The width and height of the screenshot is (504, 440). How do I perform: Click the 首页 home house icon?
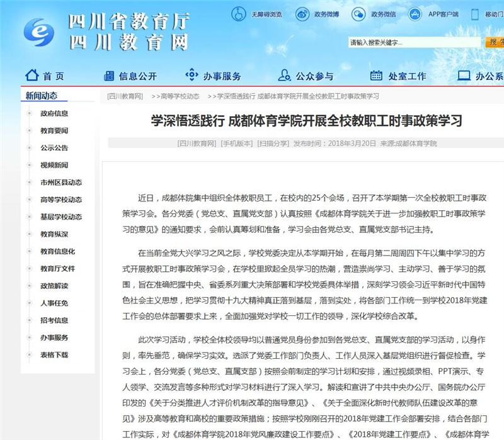[x=32, y=75]
